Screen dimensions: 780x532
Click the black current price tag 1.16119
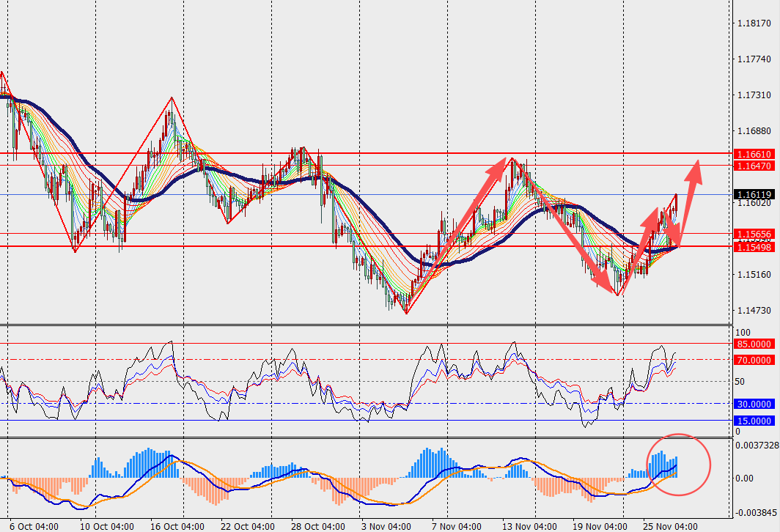tap(754, 194)
